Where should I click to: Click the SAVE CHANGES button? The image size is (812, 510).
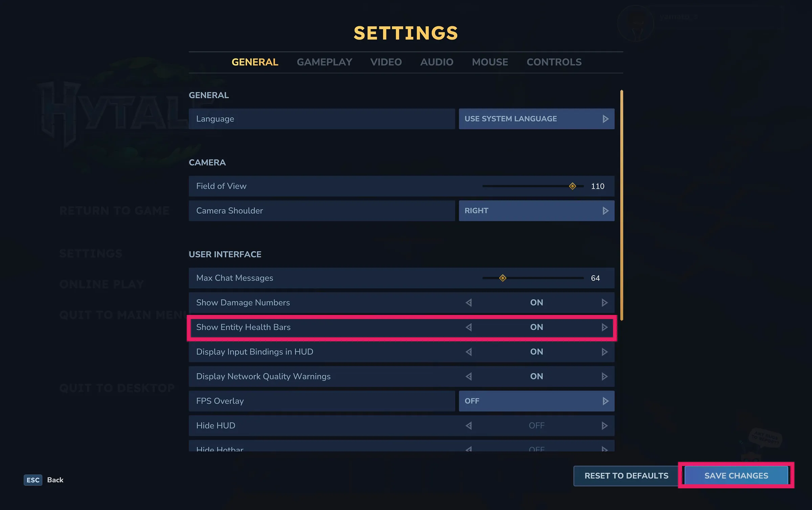736,475
